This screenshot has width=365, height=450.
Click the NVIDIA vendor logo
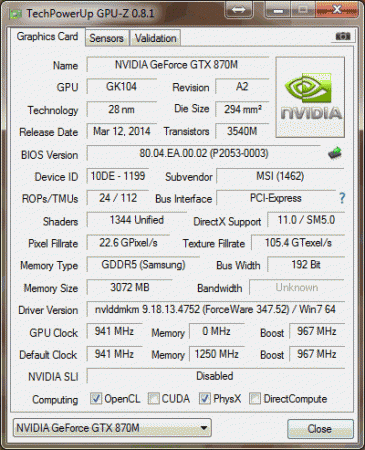pyautogui.click(x=310, y=97)
